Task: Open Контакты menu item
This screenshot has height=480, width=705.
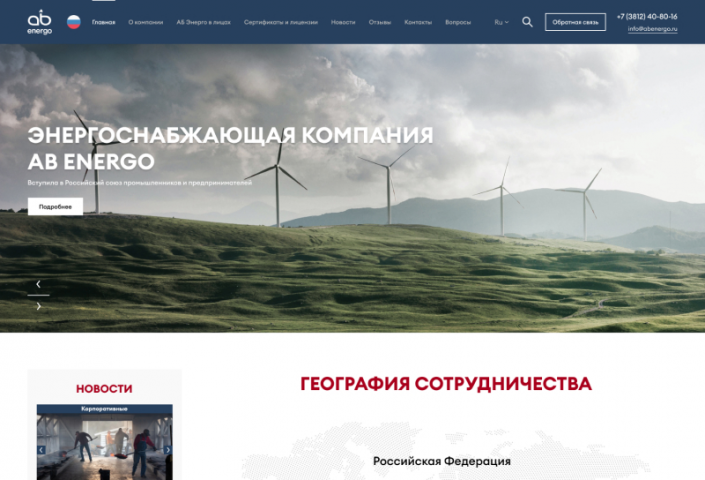Action: point(418,22)
